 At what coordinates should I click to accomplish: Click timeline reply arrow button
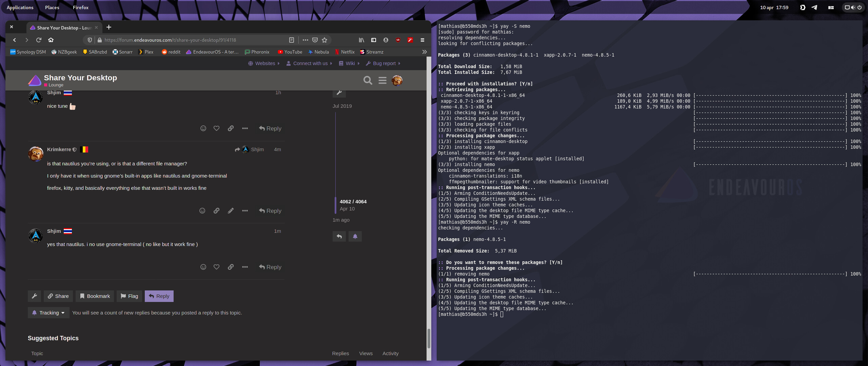[x=339, y=237]
